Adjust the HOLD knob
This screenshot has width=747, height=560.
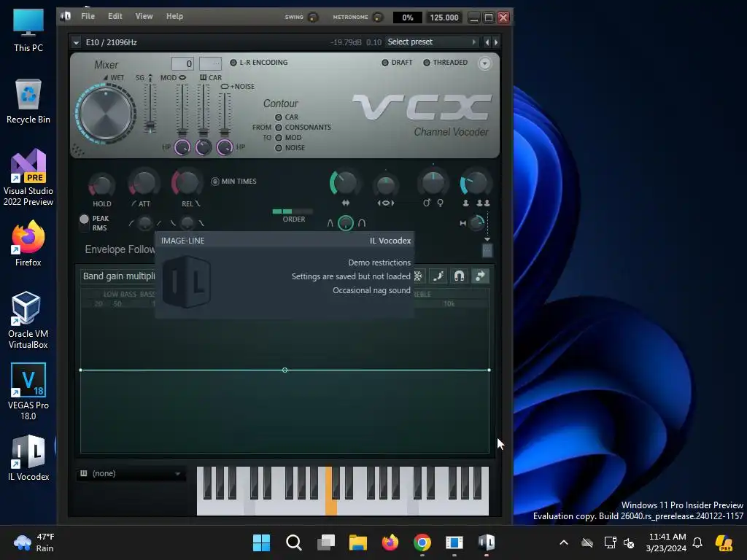click(101, 184)
